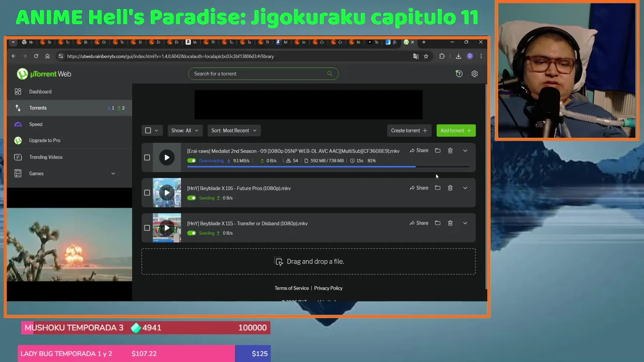Check the Medalist 2nd Season torrent checkbox

147,157
